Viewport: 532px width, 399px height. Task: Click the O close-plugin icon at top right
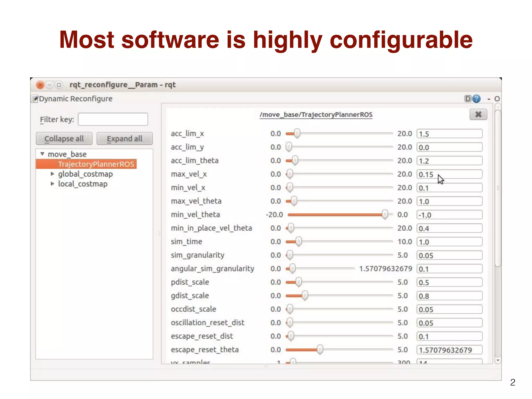497,99
